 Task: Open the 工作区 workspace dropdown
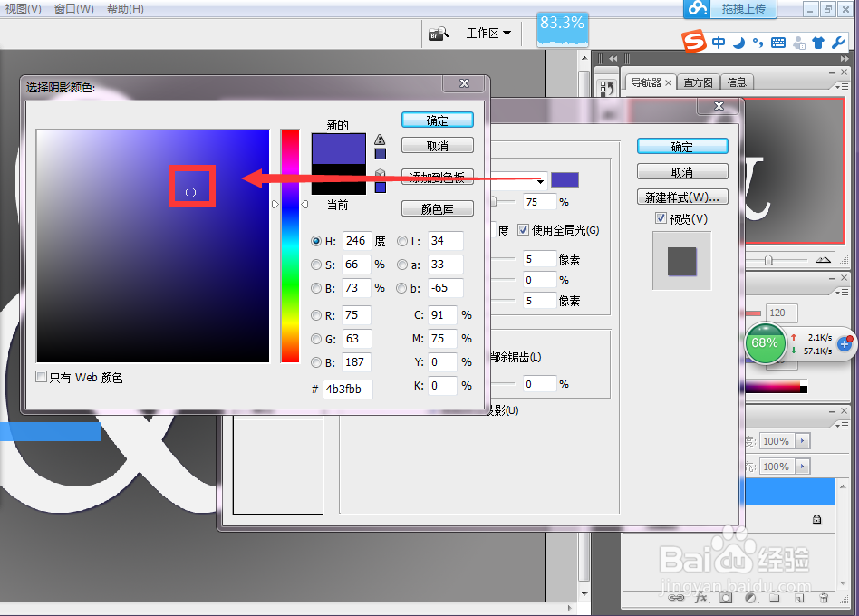488,34
